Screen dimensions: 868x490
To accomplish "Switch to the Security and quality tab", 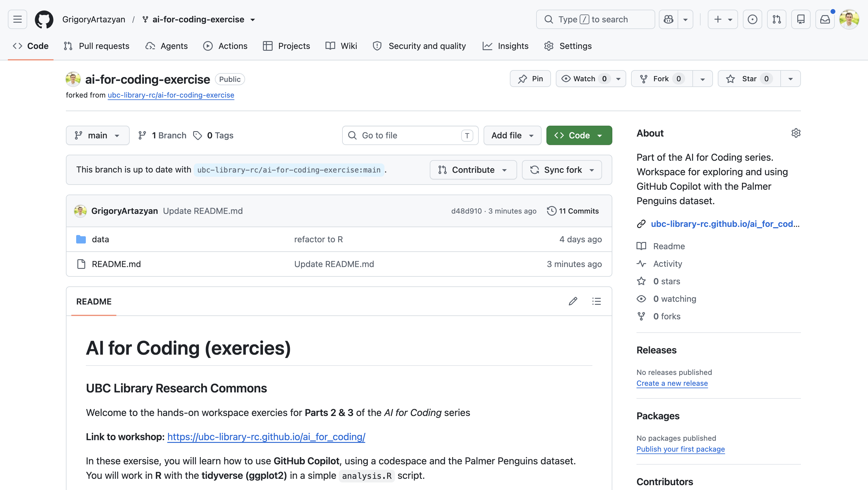I will (x=419, y=46).
